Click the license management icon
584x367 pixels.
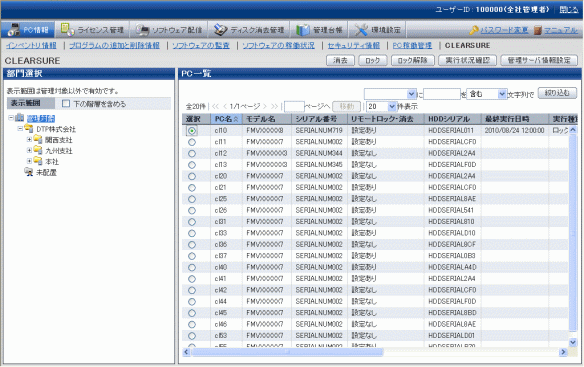pos(67,29)
